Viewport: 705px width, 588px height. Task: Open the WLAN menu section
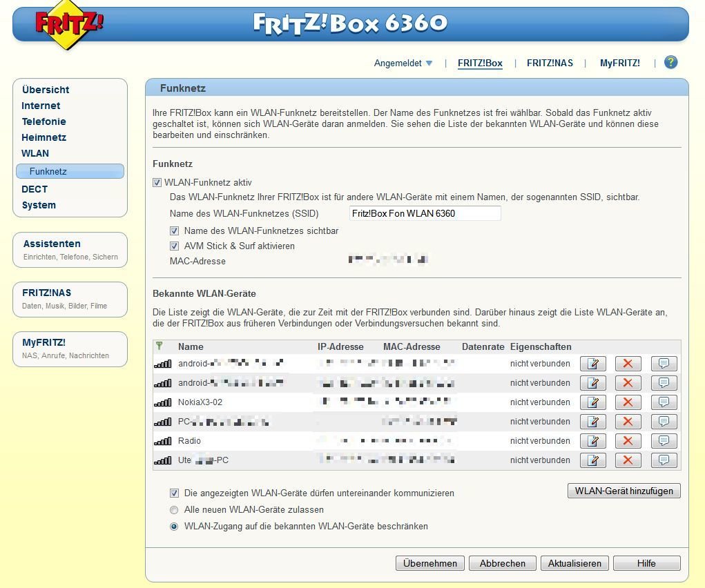(x=35, y=153)
